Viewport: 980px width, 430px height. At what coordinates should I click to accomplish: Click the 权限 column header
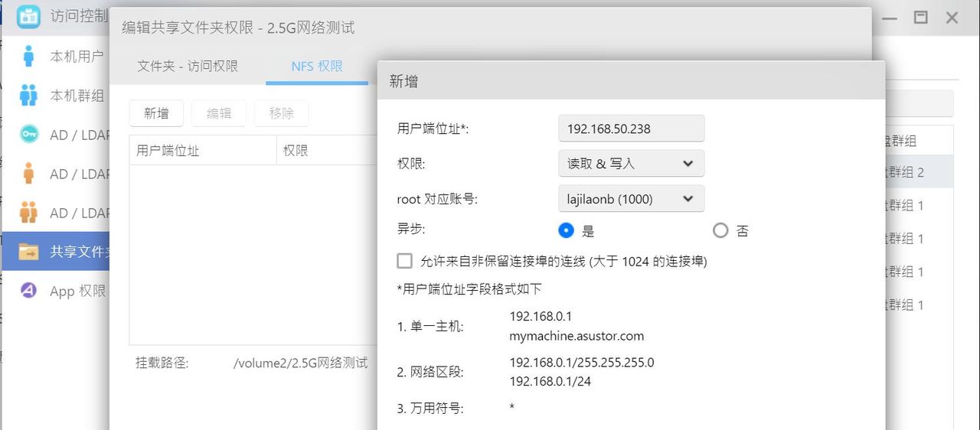pos(327,151)
